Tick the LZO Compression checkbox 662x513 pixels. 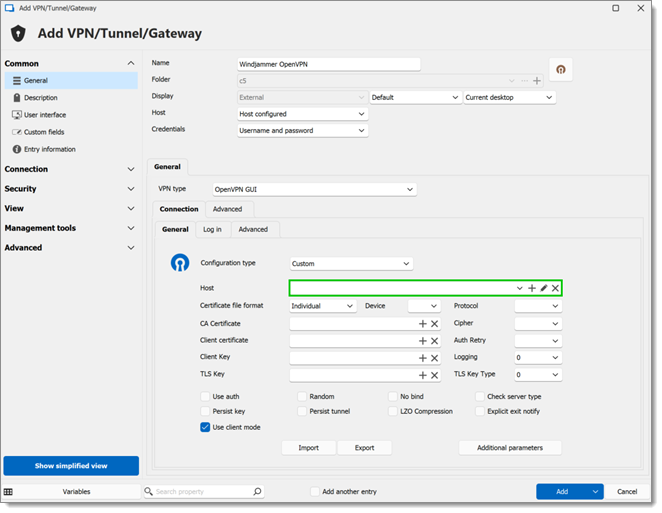[x=393, y=411]
